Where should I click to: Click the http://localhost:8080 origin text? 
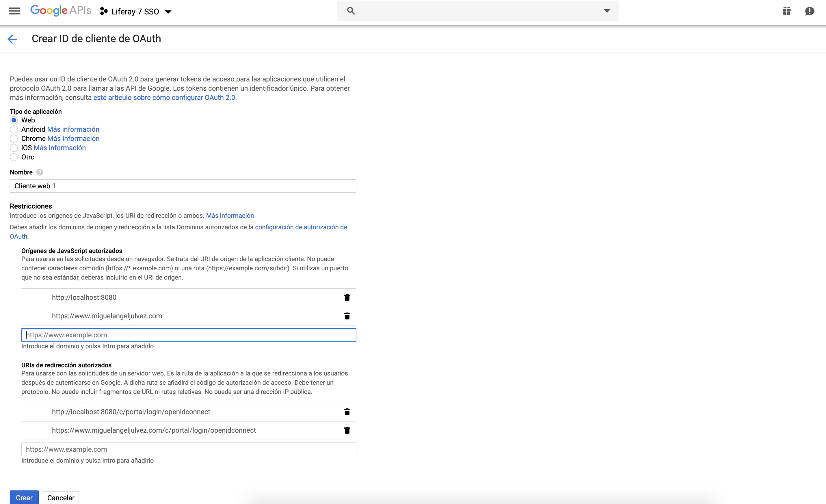click(84, 297)
